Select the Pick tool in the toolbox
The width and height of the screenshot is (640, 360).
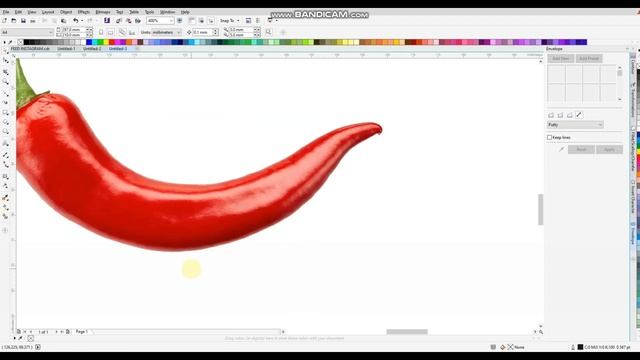click(6, 51)
